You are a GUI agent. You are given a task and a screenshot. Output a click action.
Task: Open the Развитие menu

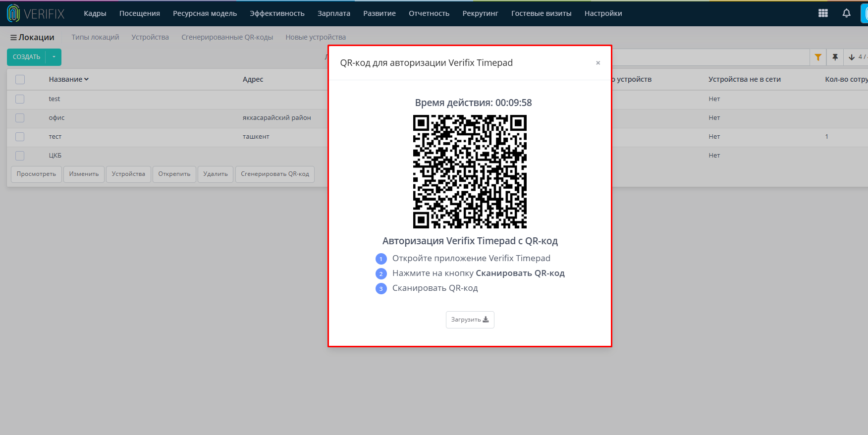point(380,13)
